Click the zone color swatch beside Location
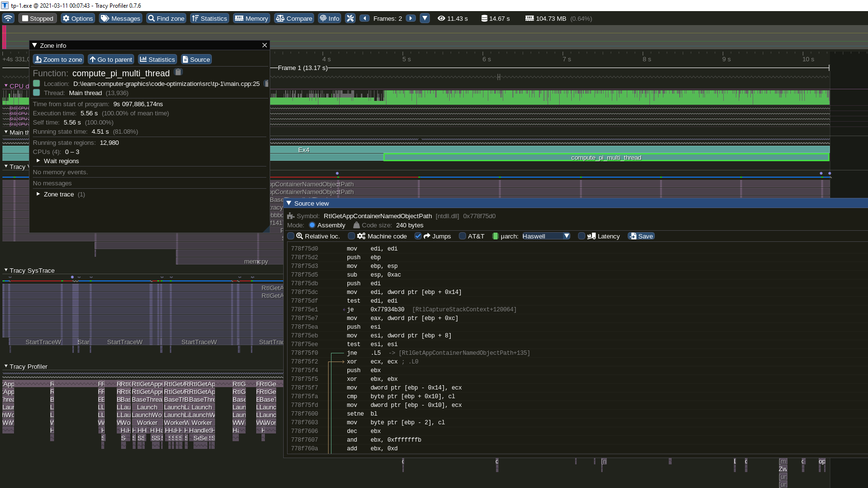 click(x=36, y=84)
